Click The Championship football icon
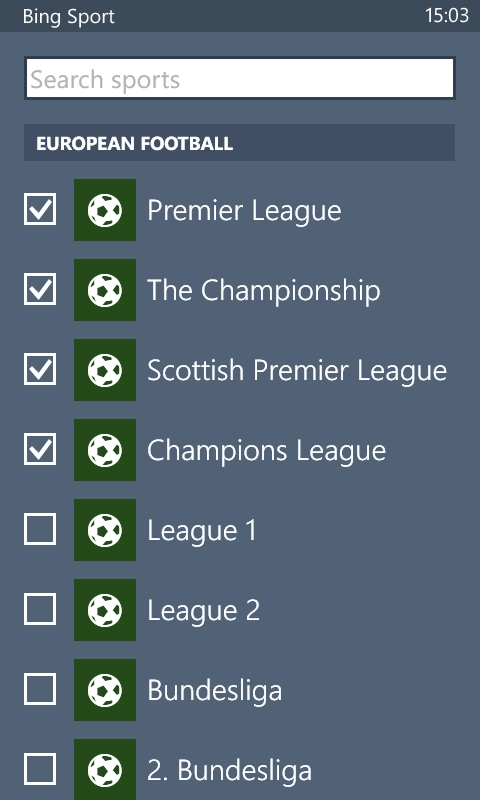 tap(105, 290)
